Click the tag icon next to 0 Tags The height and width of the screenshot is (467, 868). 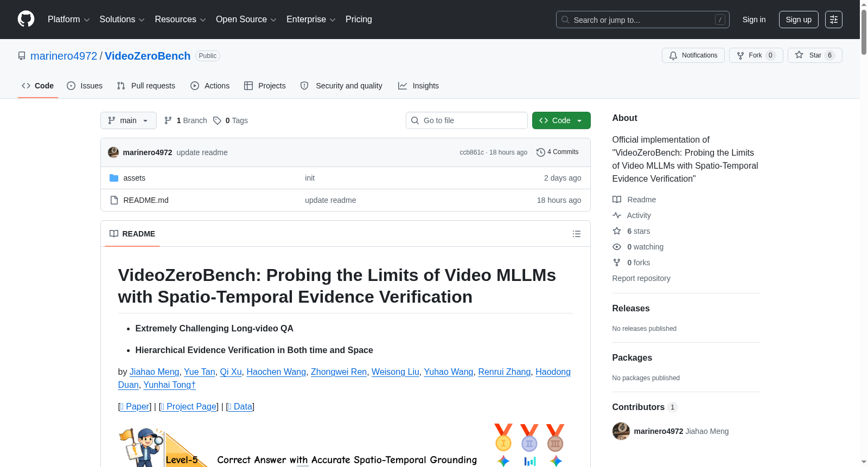click(217, 120)
